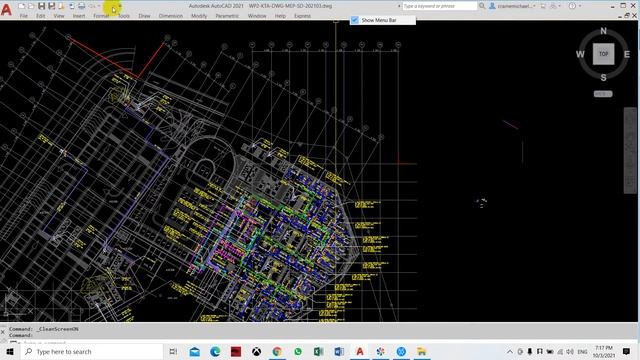Click the volume speaker icon in system tray

pyautogui.click(x=570, y=351)
